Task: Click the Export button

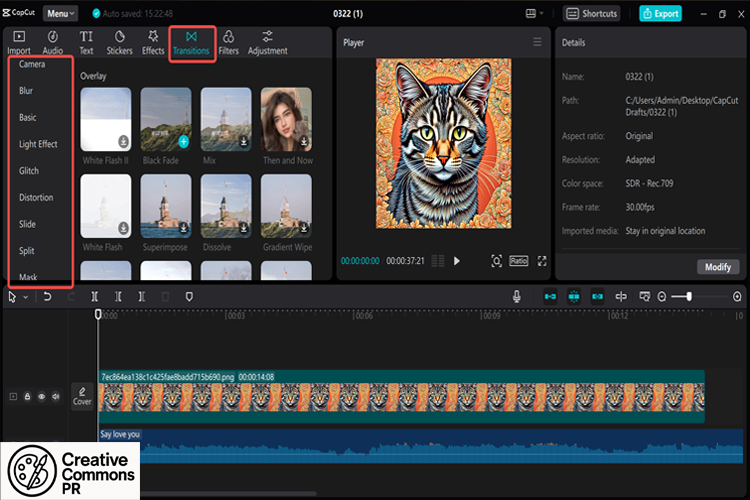Action: point(661,13)
